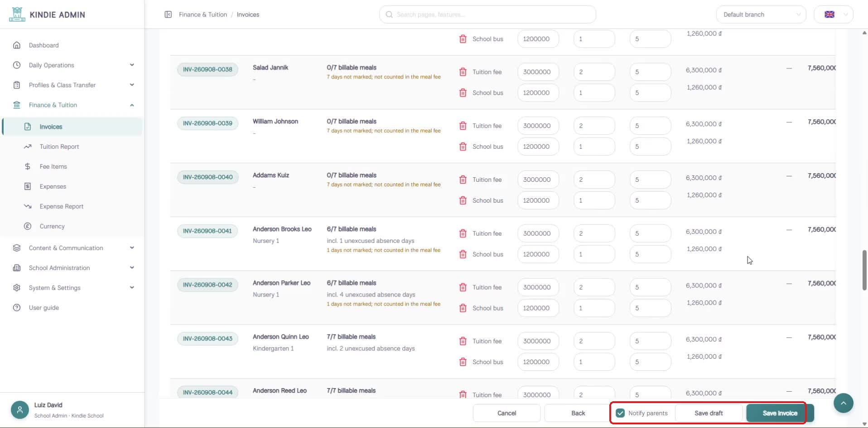Delete School bus line for Addams Kuiz
This screenshot has width=868, height=428.
click(x=463, y=200)
